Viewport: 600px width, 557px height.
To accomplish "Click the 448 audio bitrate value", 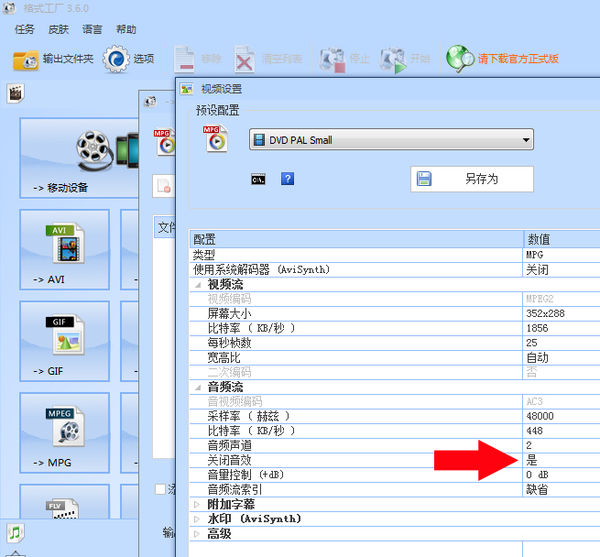I will 534,431.
